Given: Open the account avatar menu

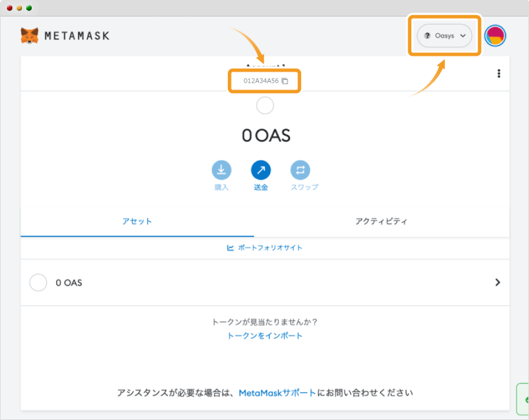Looking at the screenshot, I should [x=495, y=35].
